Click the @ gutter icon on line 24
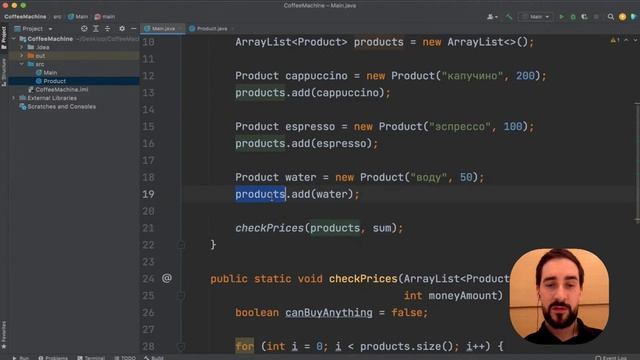The height and width of the screenshot is (360, 640). (x=167, y=278)
